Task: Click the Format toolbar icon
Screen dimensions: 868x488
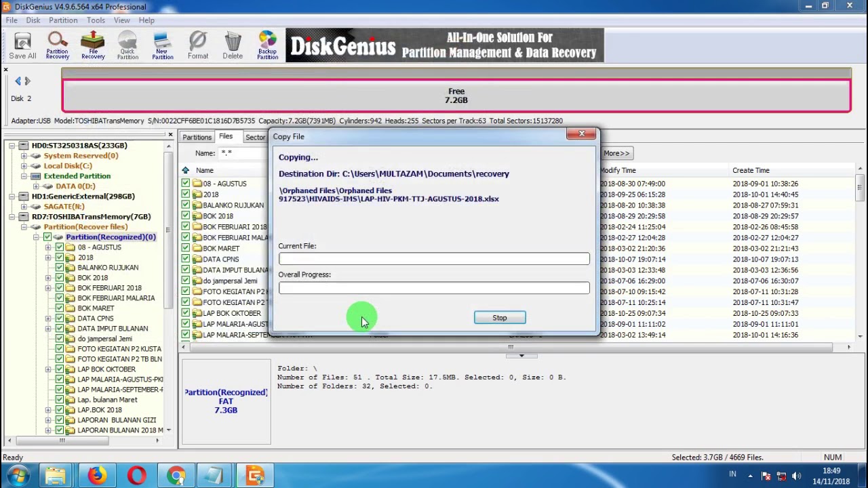Action: pos(198,46)
